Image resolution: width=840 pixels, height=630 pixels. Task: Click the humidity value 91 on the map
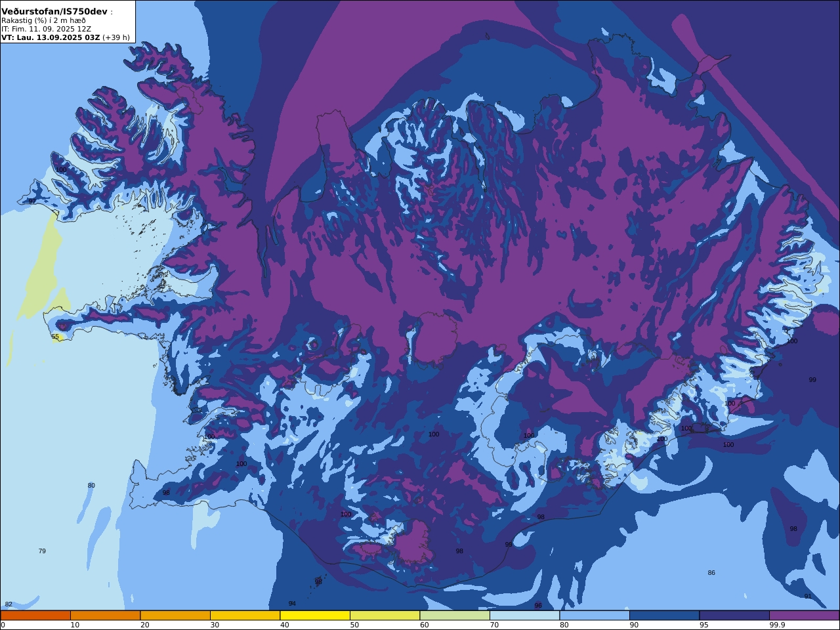(808, 597)
